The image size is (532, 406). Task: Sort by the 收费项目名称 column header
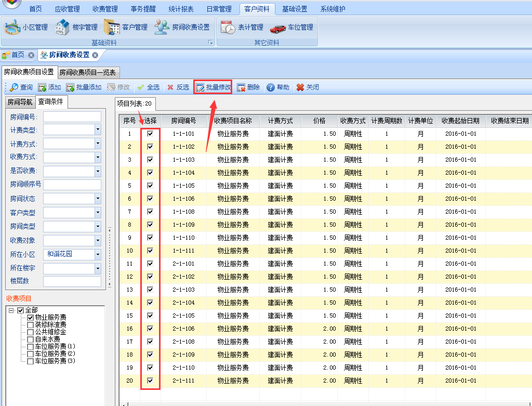coord(233,121)
